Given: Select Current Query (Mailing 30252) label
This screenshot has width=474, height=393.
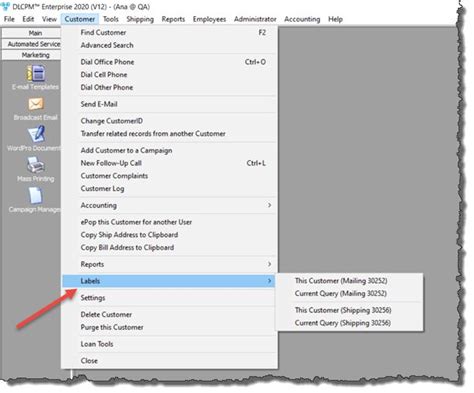Looking at the screenshot, I should [349, 294].
